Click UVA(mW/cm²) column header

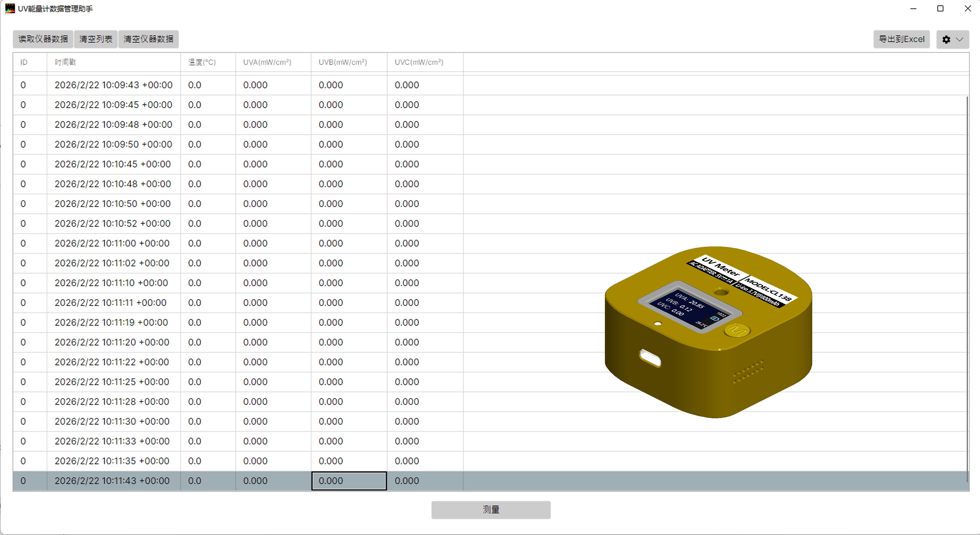[267, 62]
